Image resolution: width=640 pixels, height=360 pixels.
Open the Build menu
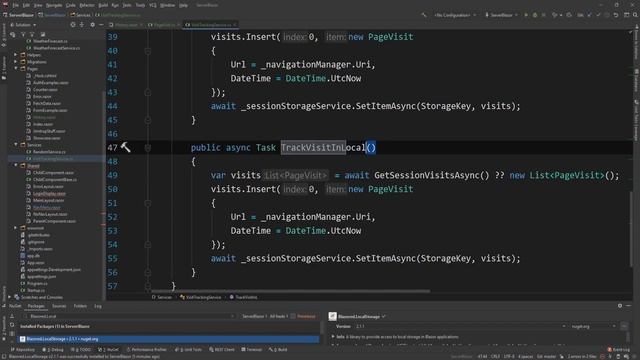point(103,5)
